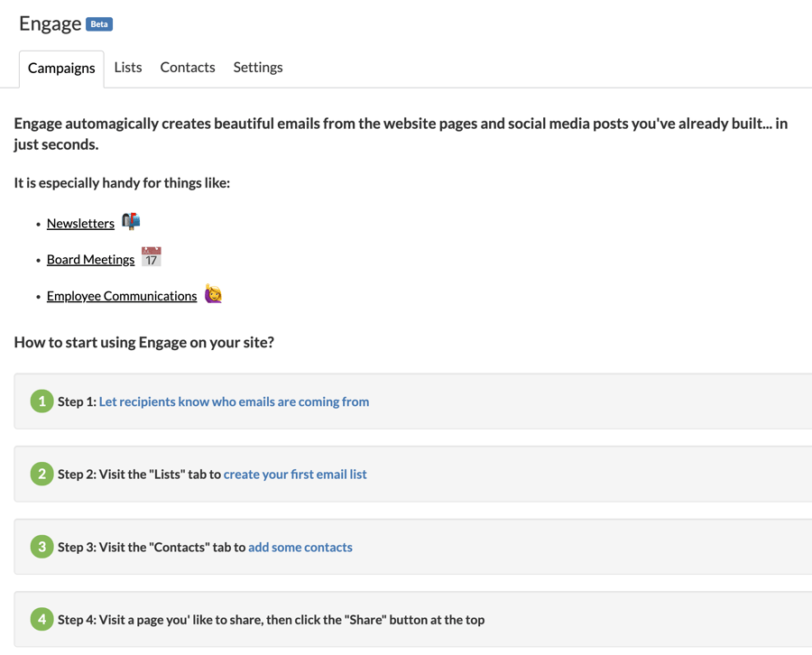Select the Campaigns tab
Viewport: 812px width, 655px height.
[61, 68]
